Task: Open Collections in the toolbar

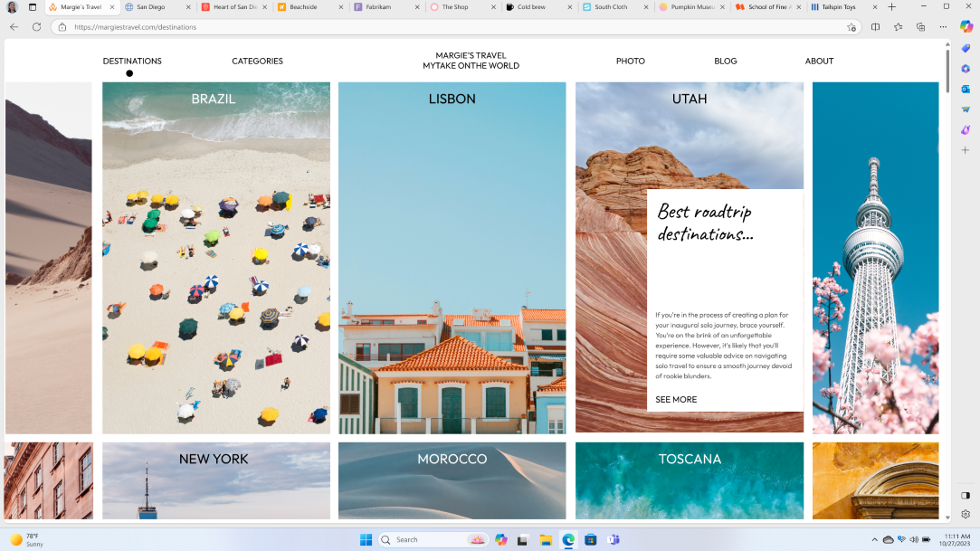Action: [x=921, y=28]
